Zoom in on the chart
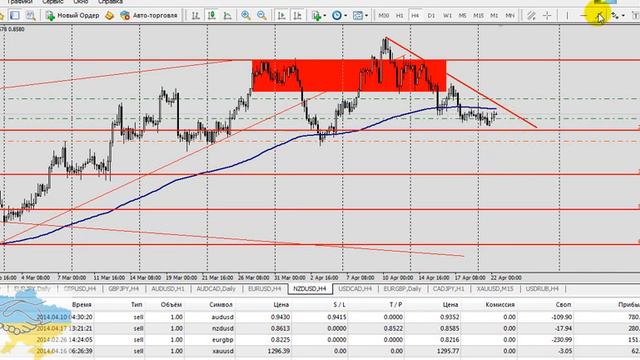This screenshot has height=360, width=640. 246,16
